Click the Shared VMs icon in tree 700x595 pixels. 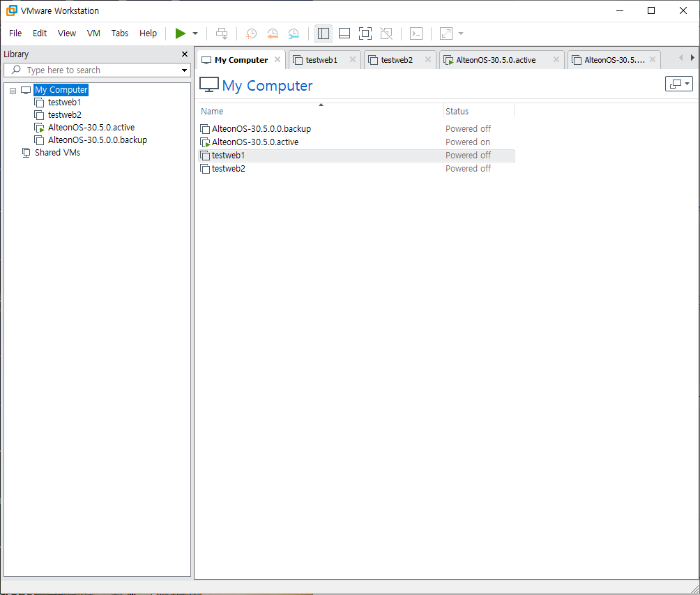click(26, 153)
